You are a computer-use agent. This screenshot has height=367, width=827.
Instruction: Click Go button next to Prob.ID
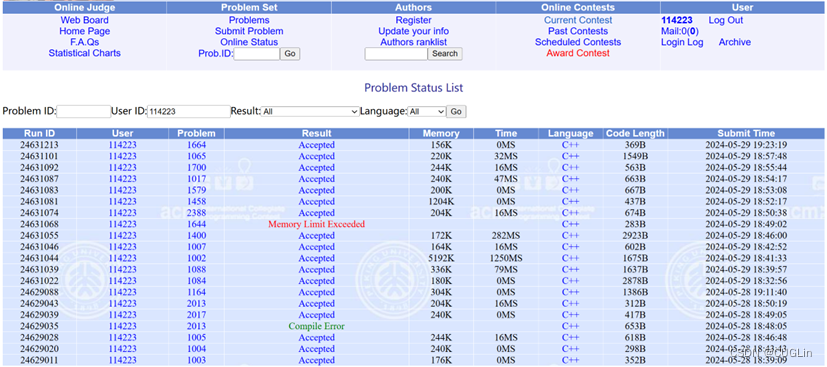coord(290,54)
